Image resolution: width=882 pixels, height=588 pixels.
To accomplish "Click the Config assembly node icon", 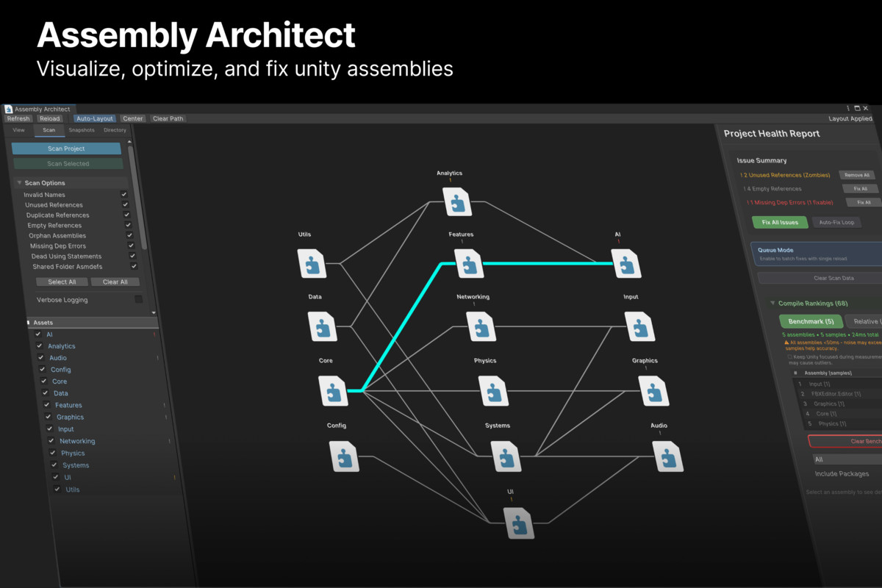I will (x=345, y=457).
